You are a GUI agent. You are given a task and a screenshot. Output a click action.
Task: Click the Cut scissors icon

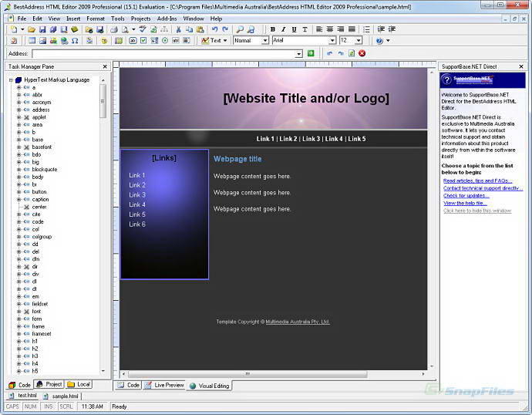(x=178, y=29)
